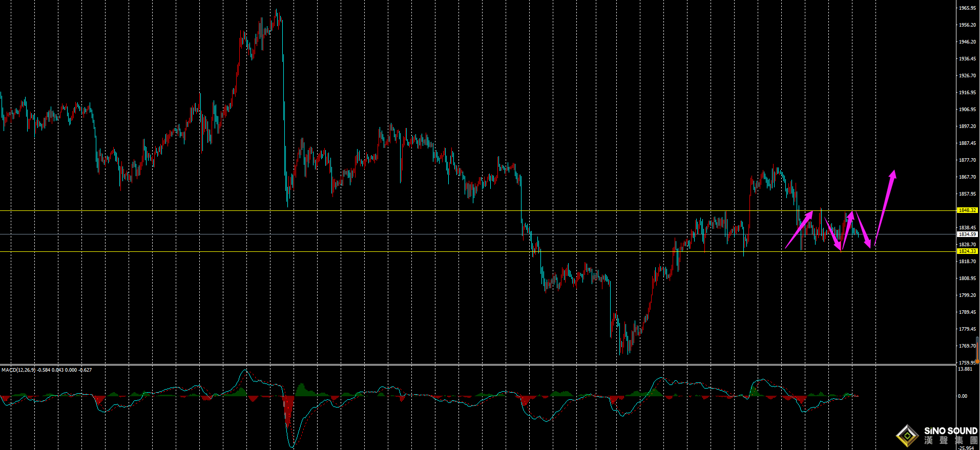Viewport: 980px width, 450px height.
Task: Click the 1965.95 top price scale label
Action: pos(967,8)
